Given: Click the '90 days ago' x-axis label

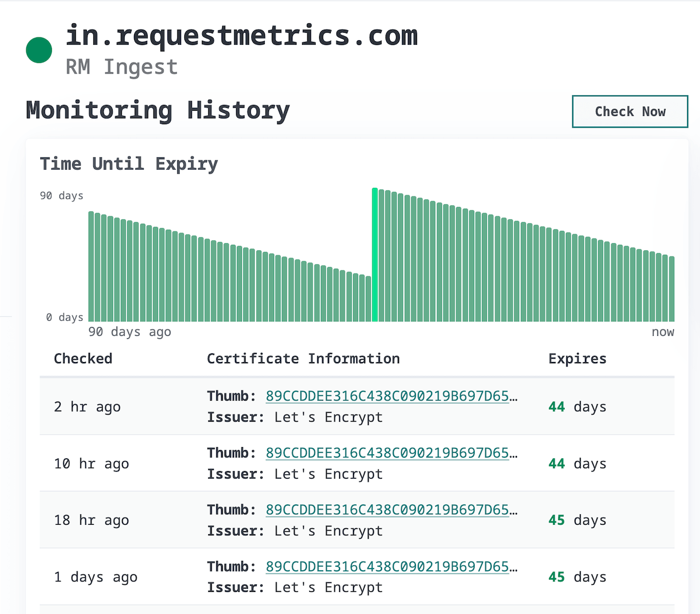Looking at the screenshot, I should coord(129,332).
